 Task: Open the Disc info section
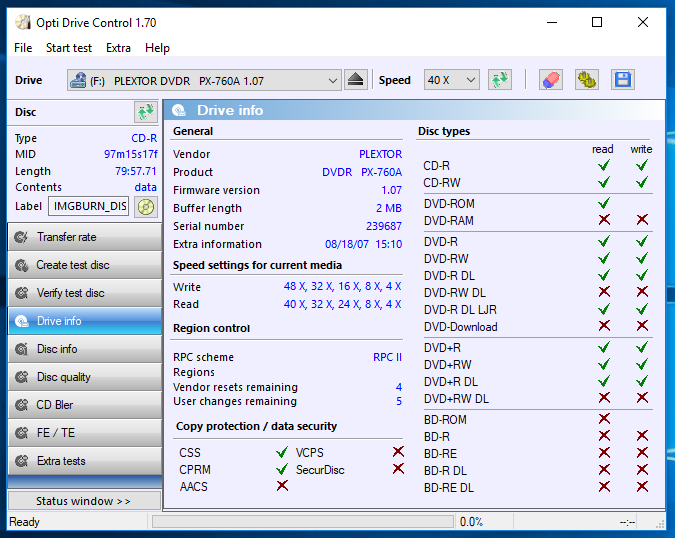(85, 349)
